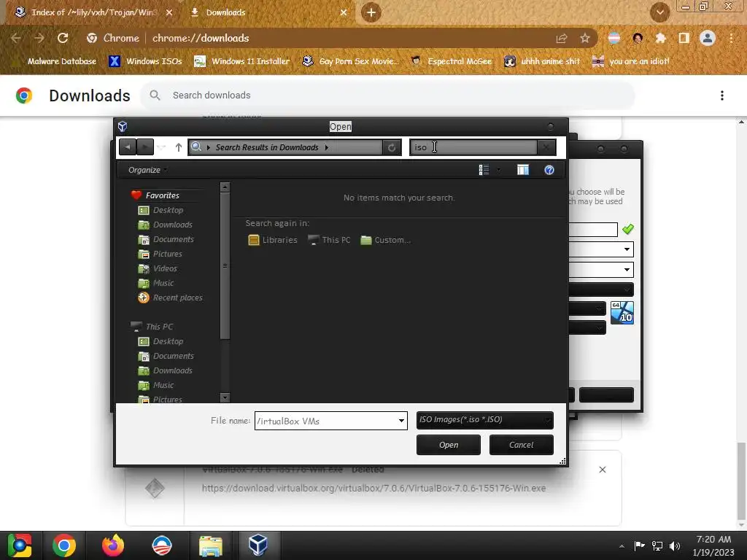Image resolution: width=747 pixels, height=560 pixels.
Task: Open the VirtualBox download URL link
Action: click(374, 488)
